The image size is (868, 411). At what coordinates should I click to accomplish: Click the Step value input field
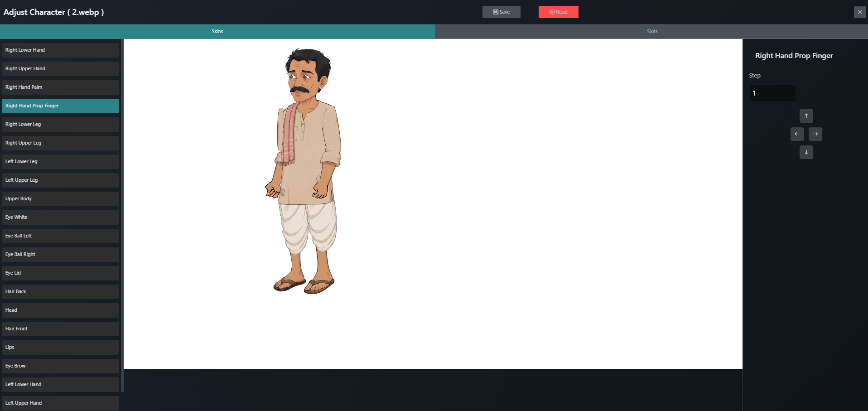(772, 93)
